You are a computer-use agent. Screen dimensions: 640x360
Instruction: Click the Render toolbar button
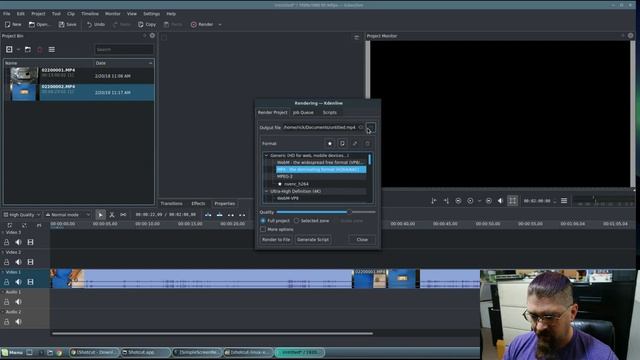click(202, 24)
